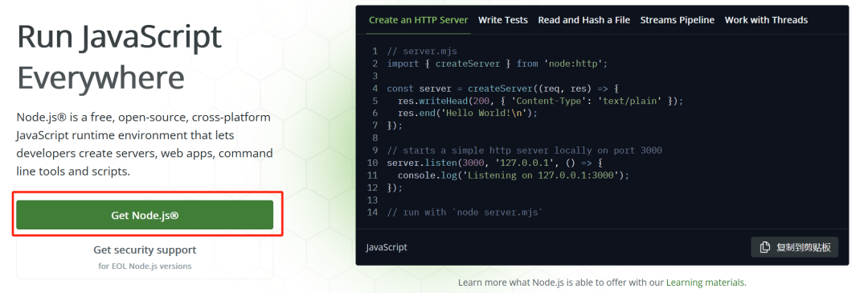Click the Get Node.js® button
The height and width of the screenshot is (293, 868).
click(145, 215)
